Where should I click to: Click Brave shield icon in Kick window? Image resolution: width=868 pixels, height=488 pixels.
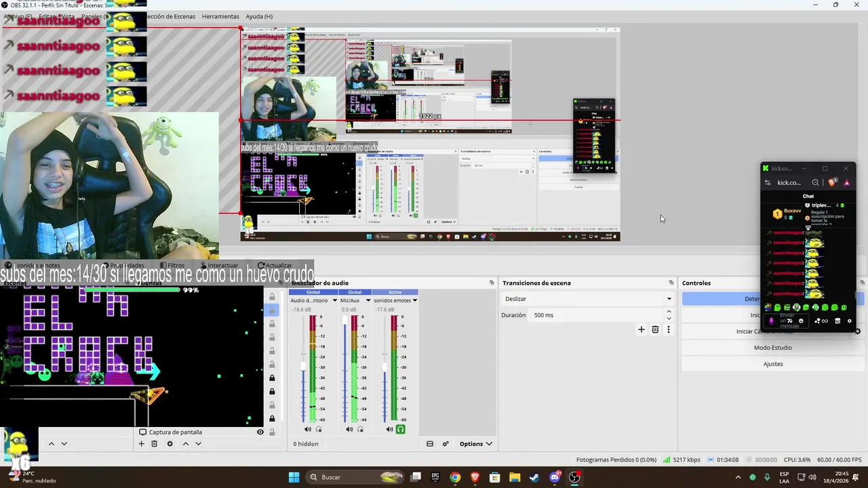point(833,182)
